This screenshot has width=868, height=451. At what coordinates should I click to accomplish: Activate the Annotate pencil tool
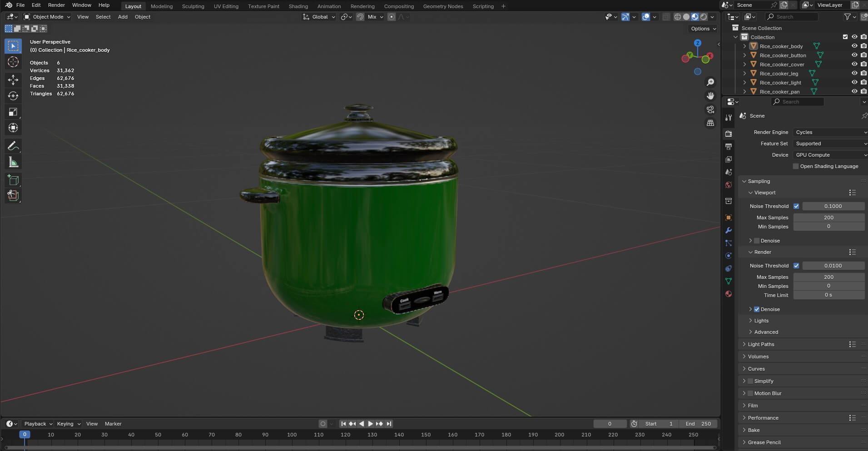[13, 146]
